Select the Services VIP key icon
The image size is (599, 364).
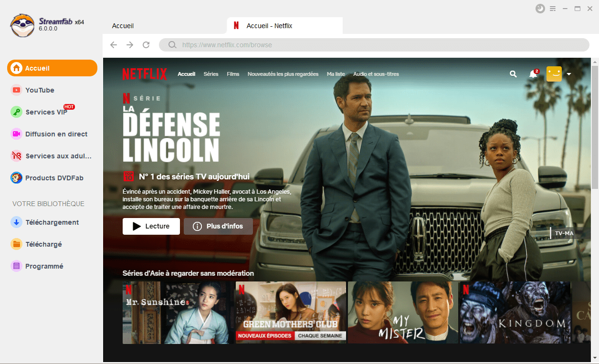(x=17, y=112)
